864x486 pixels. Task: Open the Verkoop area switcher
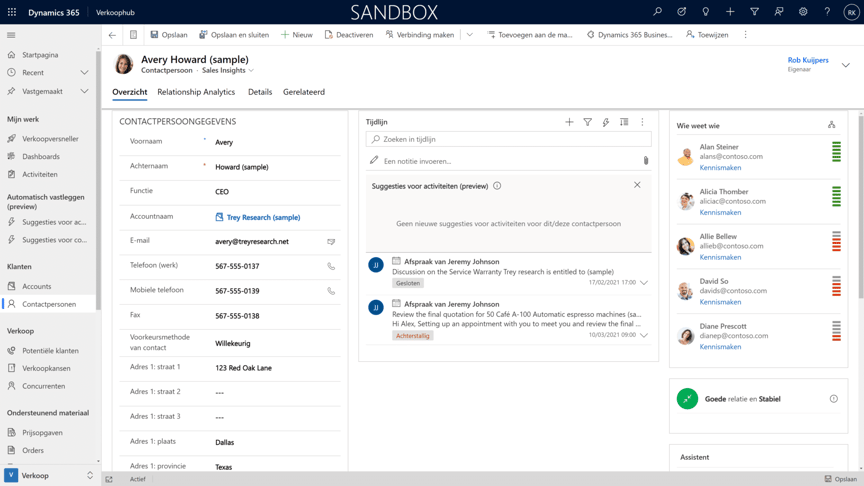click(x=48, y=475)
